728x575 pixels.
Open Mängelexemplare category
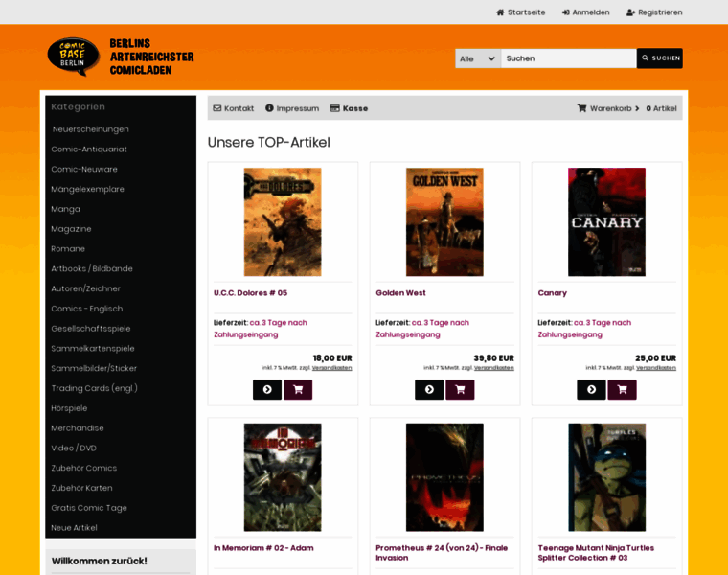pyautogui.click(x=88, y=189)
